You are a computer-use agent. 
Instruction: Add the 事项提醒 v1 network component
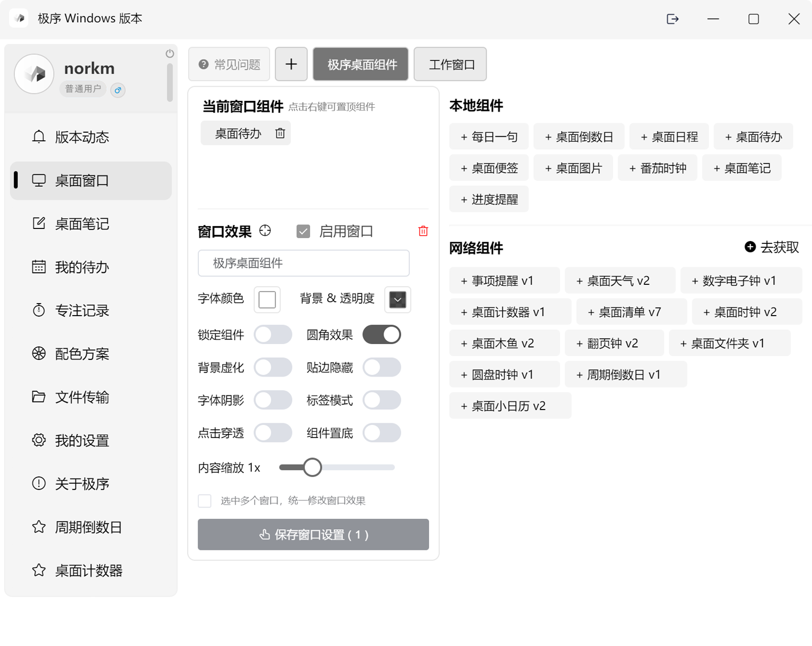tap(504, 280)
